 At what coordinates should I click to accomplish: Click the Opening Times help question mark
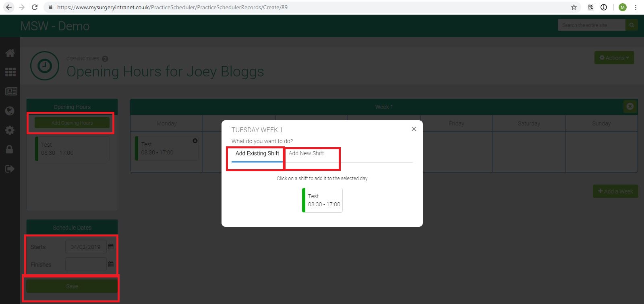coord(105,59)
